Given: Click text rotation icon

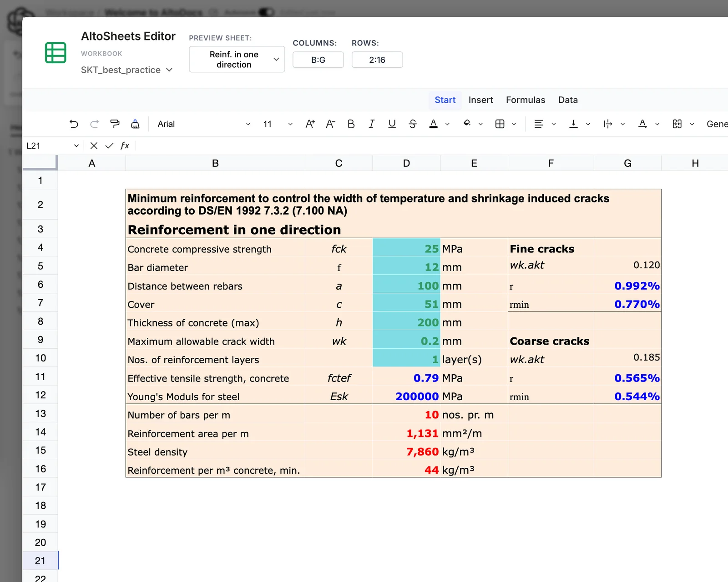Looking at the screenshot, I should coord(642,124).
